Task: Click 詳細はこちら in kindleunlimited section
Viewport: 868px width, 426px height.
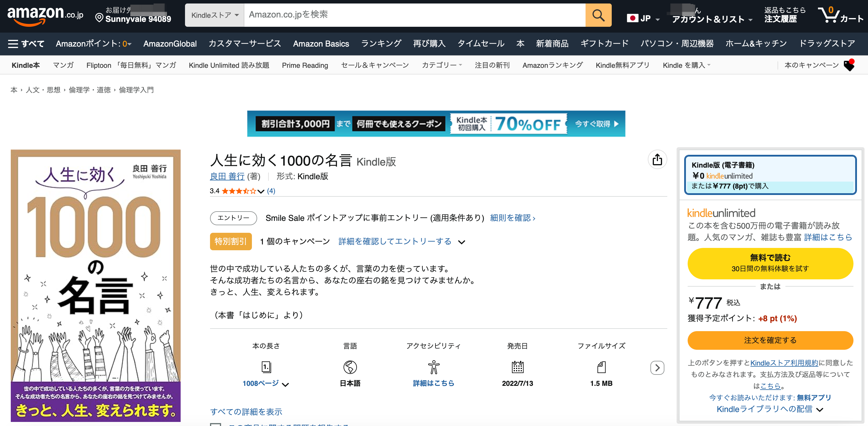Action: (828, 237)
